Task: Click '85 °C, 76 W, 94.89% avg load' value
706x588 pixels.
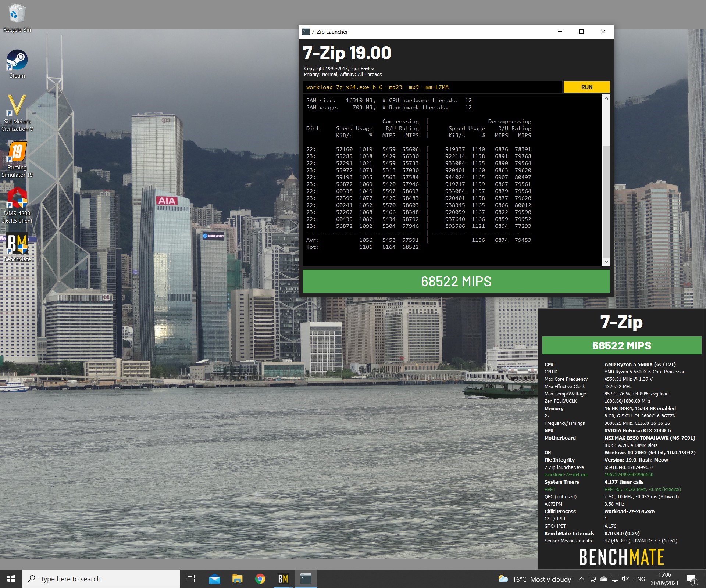Action: click(636, 394)
